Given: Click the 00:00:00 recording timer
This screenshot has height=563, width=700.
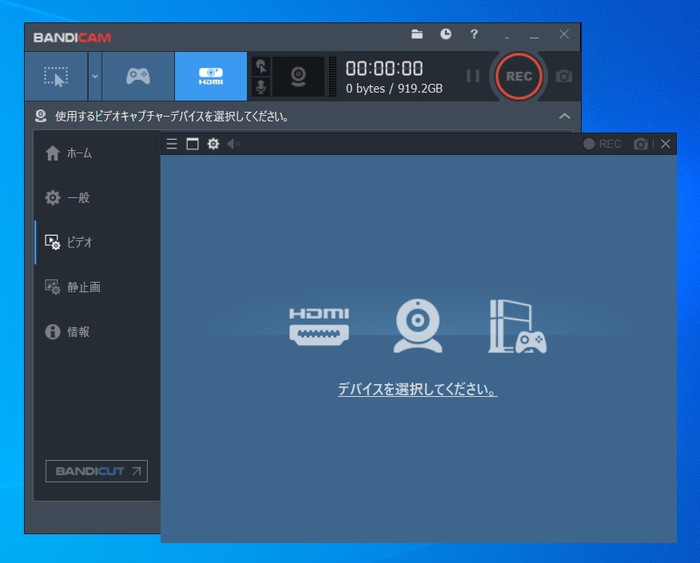Looking at the screenshot, I should 384,68.
